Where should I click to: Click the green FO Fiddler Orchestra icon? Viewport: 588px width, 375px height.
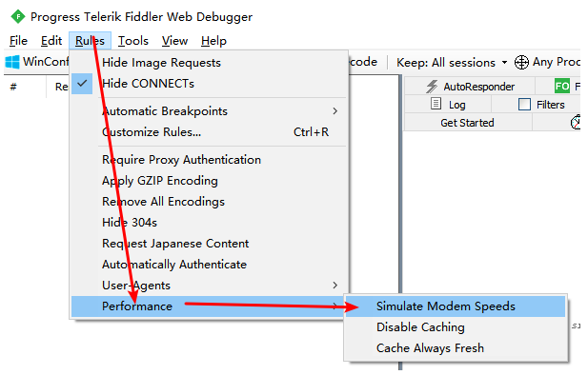(x=562, y=87)
